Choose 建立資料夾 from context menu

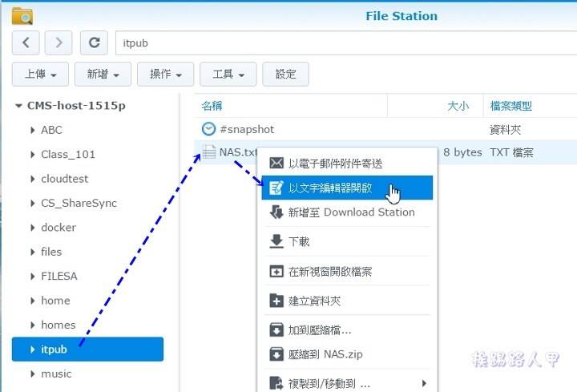pyautogui.click(x=347, y=301)
